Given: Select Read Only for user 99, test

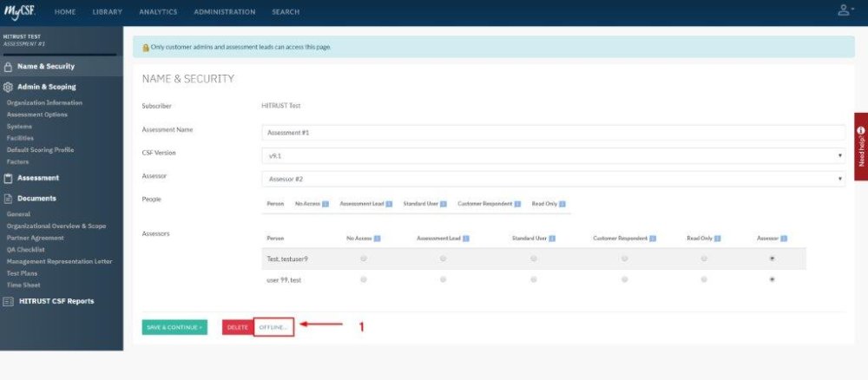Looking at the screenshot, I should click(704, 280).
